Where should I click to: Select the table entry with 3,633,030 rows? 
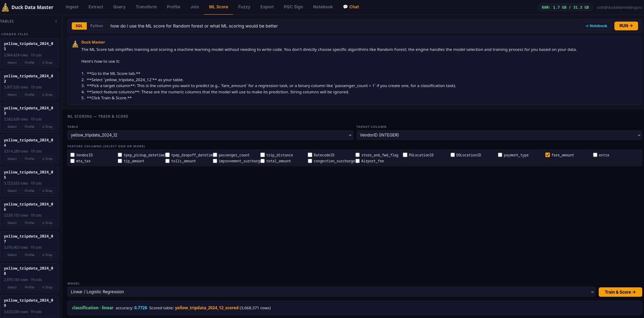point(29,306)
